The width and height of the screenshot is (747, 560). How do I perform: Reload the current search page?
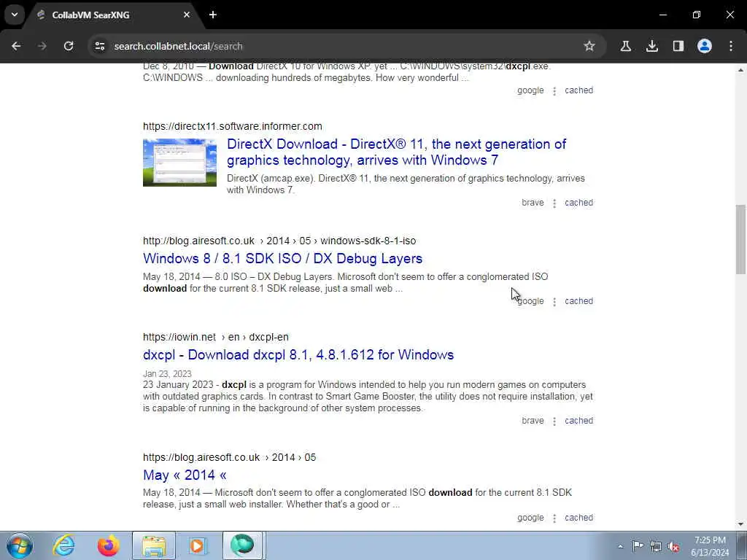coord(69,46)
